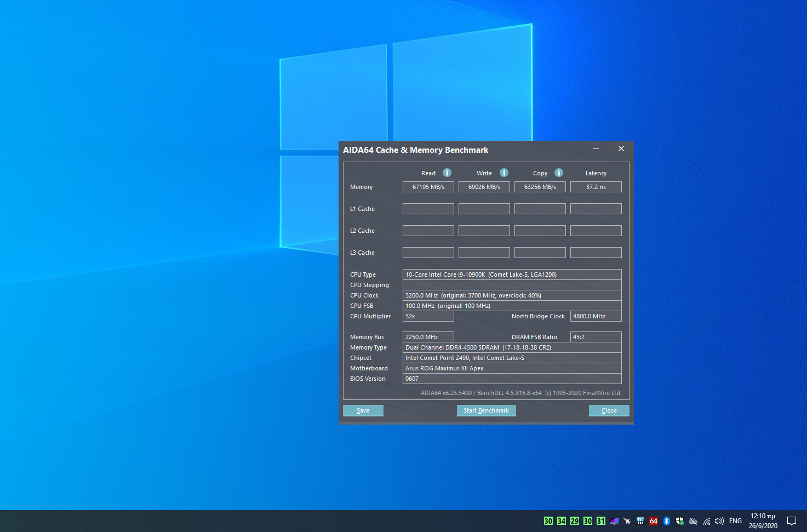Switch the ENG input language indicator
The image size is (807, 532).
point(736,521)
